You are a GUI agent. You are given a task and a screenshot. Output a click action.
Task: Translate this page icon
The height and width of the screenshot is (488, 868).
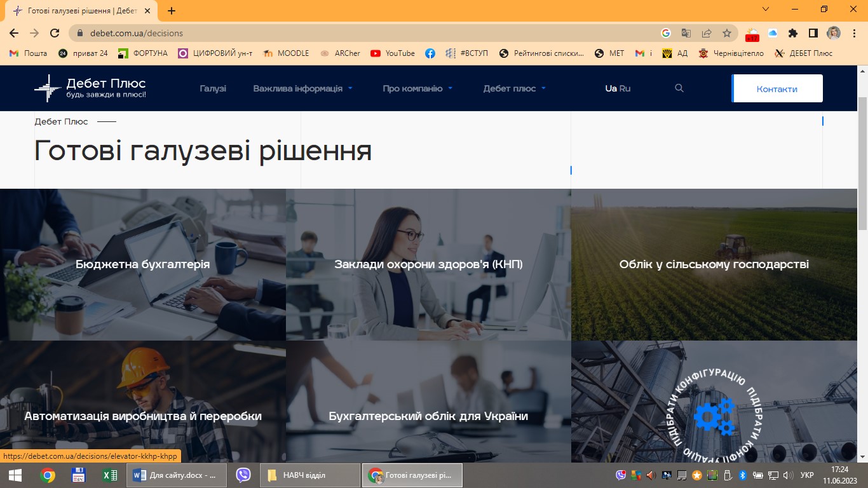point(686,33)
